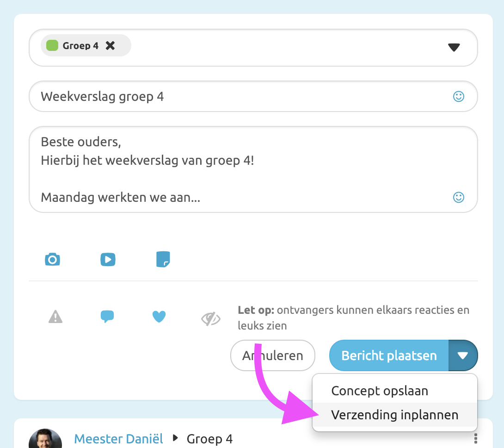The width and height of the screenshot is (504, 448).
Task: Toggle likes with the heart icon
Action: click(159, 316)
